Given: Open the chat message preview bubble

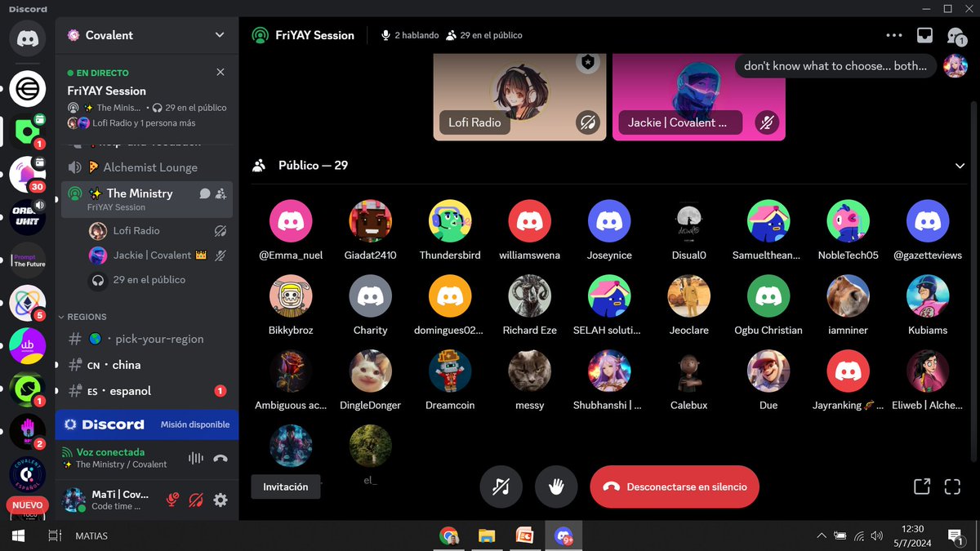Looking at the screenshot, I should (835, 66).
